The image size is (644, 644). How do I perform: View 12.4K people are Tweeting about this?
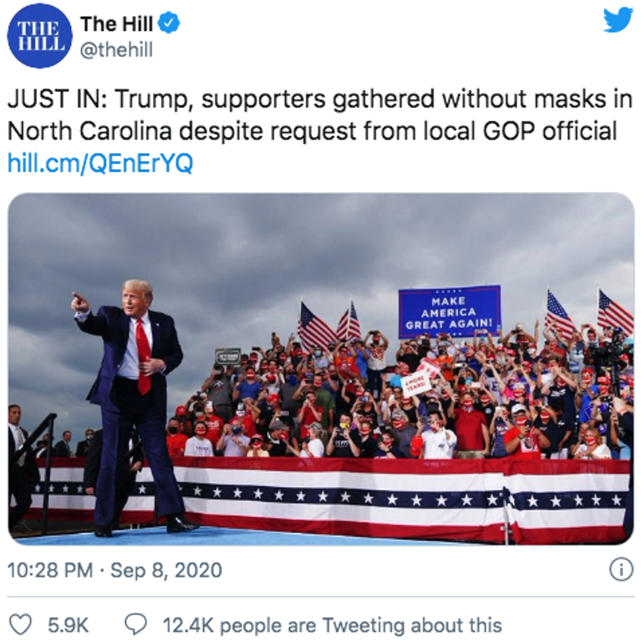point(332,624)
